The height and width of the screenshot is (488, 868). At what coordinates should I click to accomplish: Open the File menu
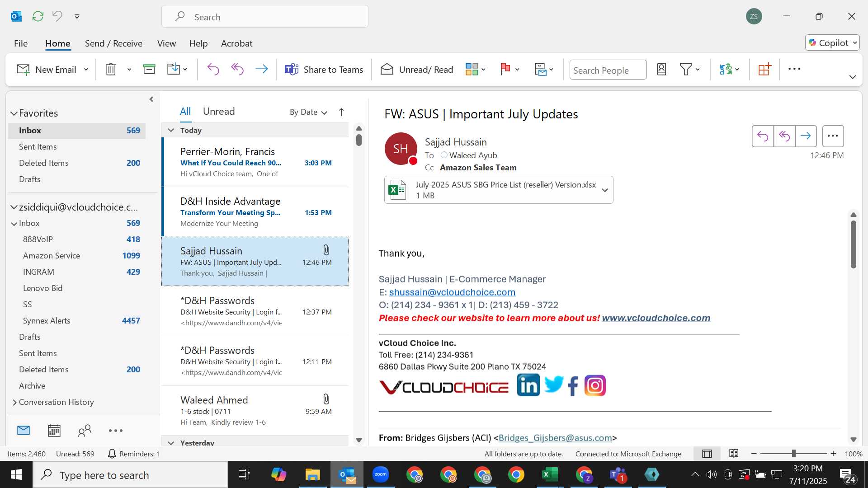pyautogui.click(x=21, y=43)
